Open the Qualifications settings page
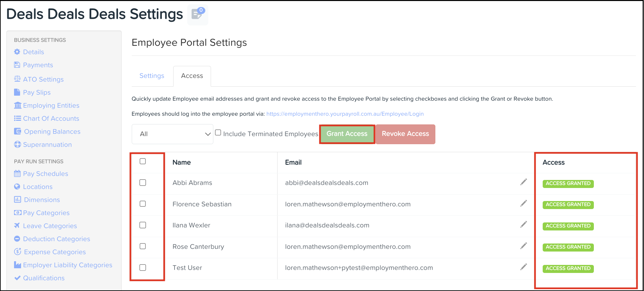This screenshot has width=644, height=291. click(43, 278)
